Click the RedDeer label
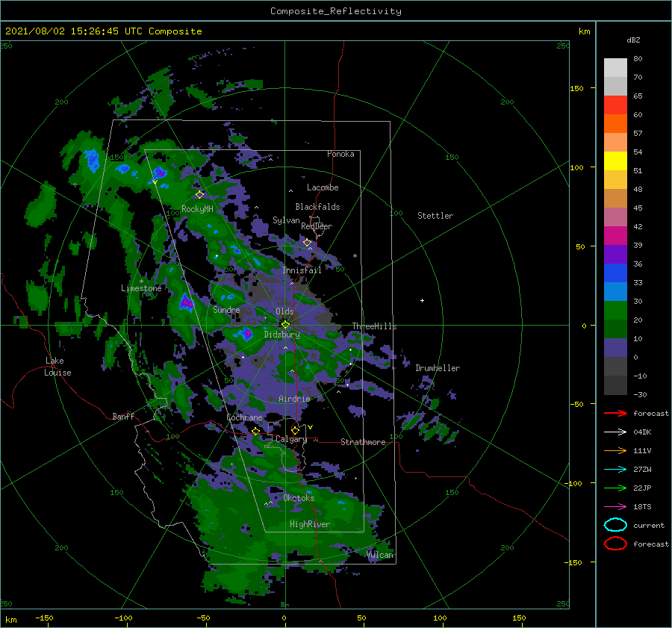Image resolution: width=672 pixels, height=628 pixels. point(317,226)
